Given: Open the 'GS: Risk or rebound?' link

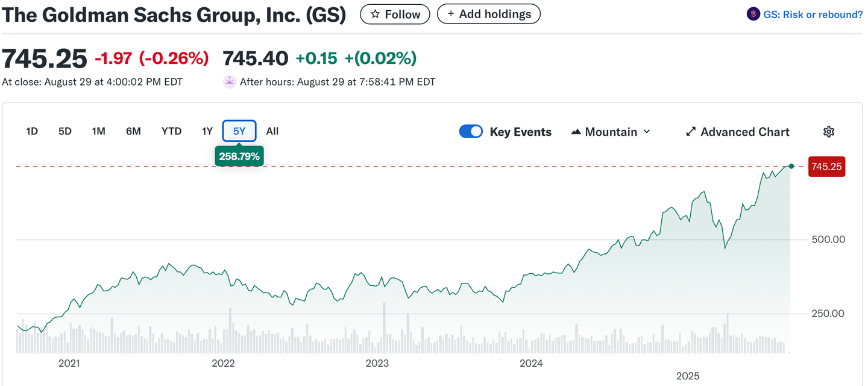Looking at the screenshot, I should tap(813, 14).
